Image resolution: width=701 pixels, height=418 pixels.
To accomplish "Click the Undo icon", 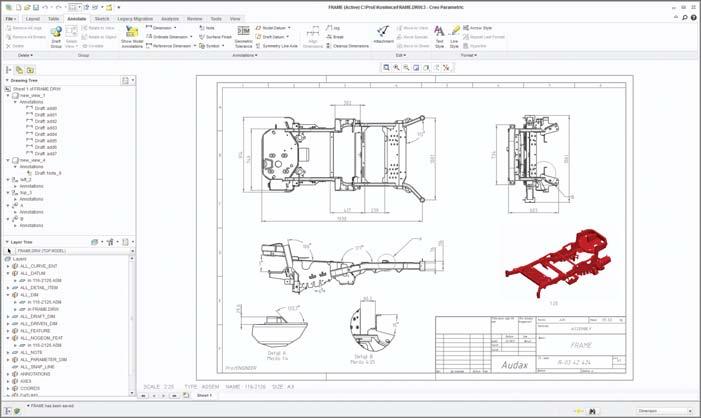I will tap(45, 7).
